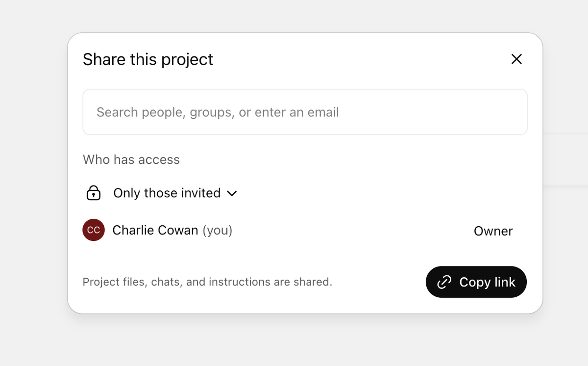Tap the close cross in the dialog corner

point(516,59)
